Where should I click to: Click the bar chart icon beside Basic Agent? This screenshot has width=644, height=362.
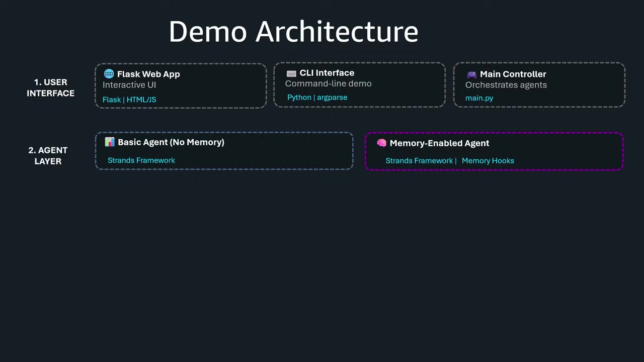point(110,142)
